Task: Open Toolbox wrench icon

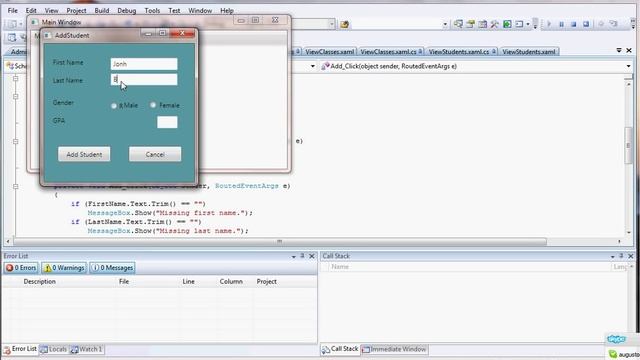Action: [x=495, y=24]
